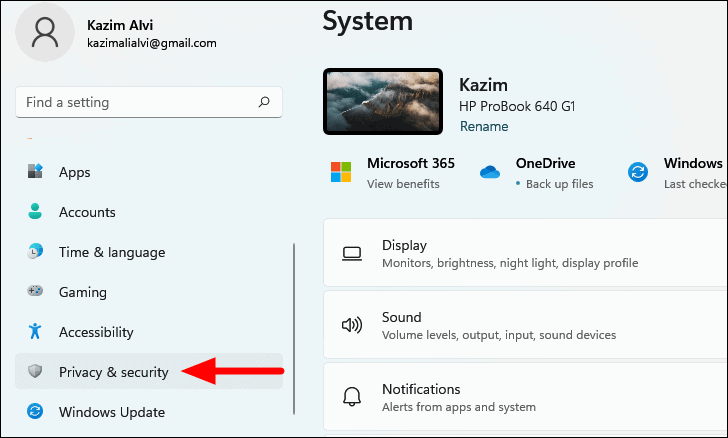Click Volume levels, output, input description
The width and height of the screenshot is (728, 438).
499,335
